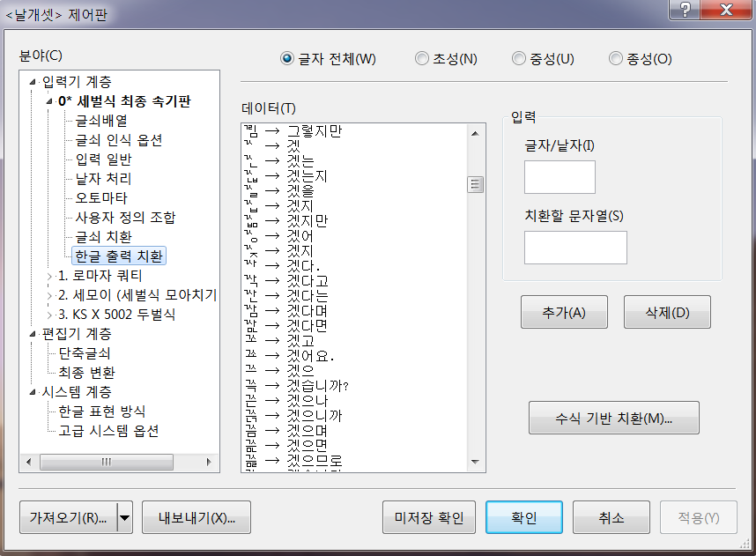Open 낱자 처리 settings
Image resolution: width=756 pixels, height=556 pixels.
pos(103,178)
